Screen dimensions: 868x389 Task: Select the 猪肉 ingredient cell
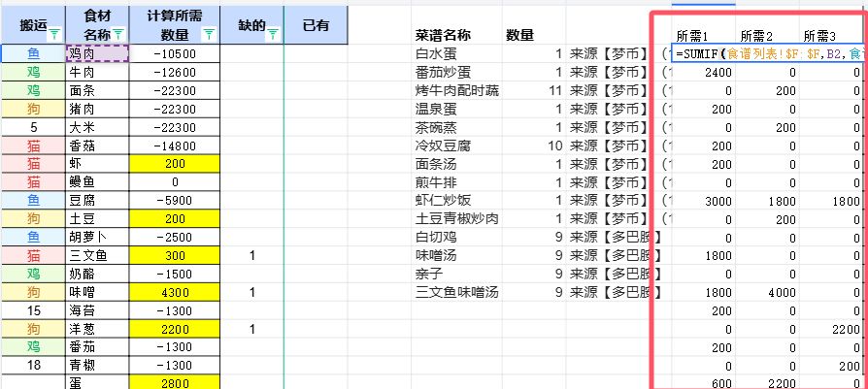pyautogui.click(x=97, y=109)
